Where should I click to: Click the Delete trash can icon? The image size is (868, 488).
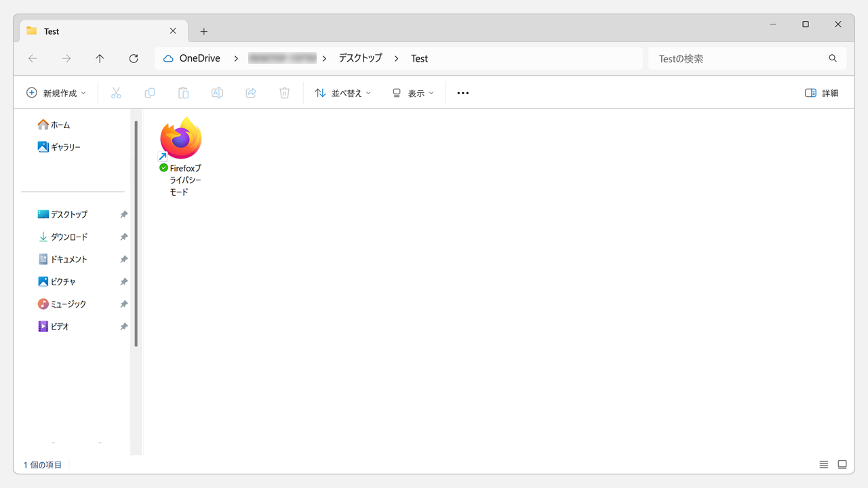(285, 93)
